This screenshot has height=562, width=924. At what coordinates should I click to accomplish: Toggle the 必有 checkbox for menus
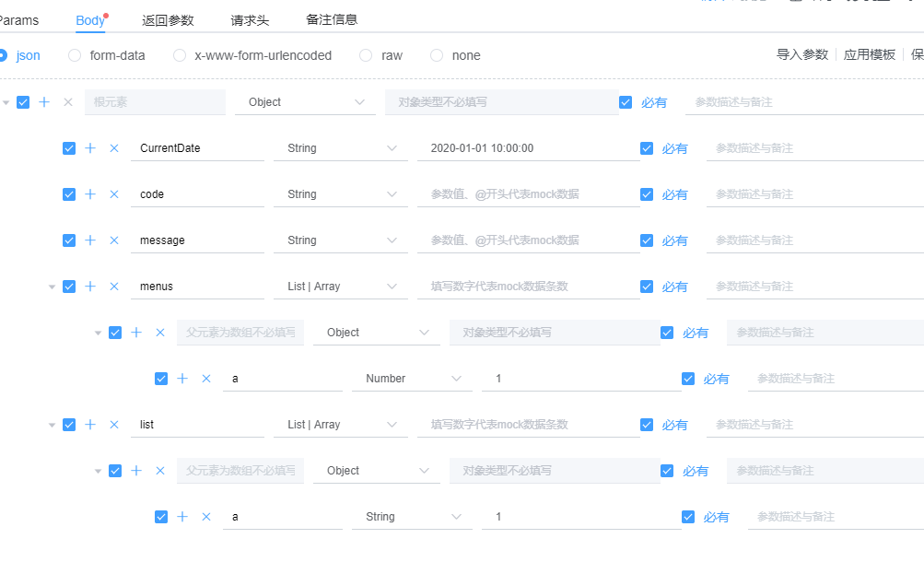pyautogui.click(x=647, y=286)
